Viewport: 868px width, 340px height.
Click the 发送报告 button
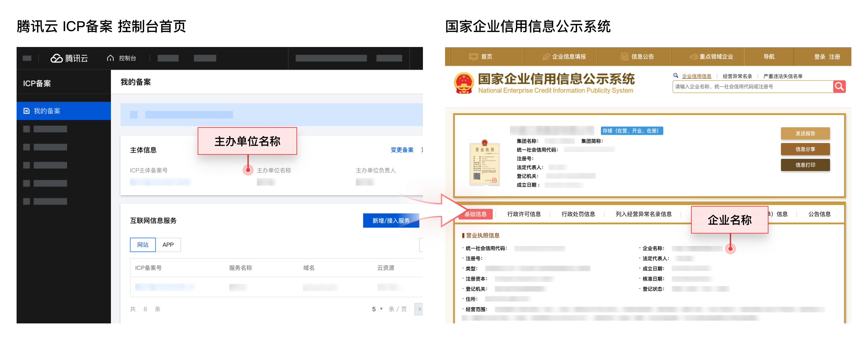[x=805, y=133]
